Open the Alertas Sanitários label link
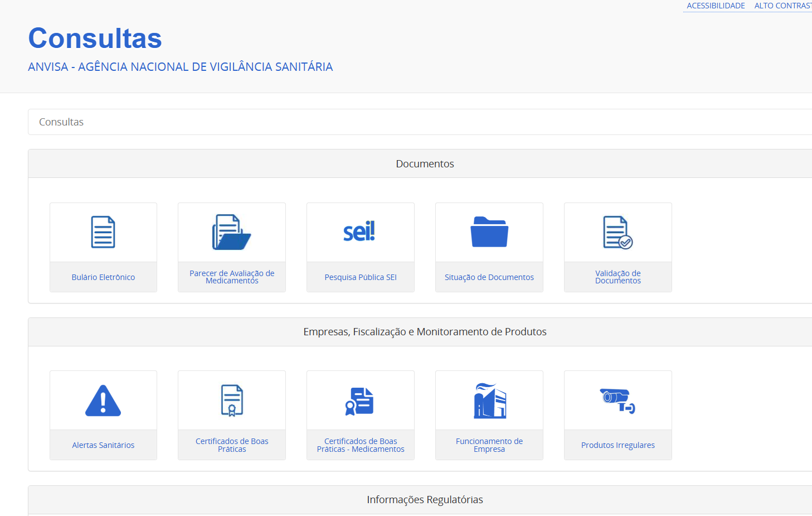812x516 pixels. click(x=103, y=445)
